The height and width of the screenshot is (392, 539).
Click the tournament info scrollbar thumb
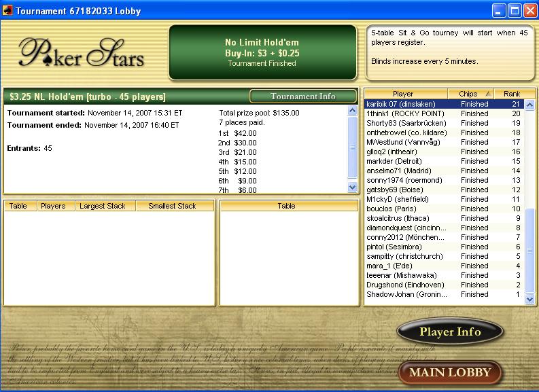(352, 147)
